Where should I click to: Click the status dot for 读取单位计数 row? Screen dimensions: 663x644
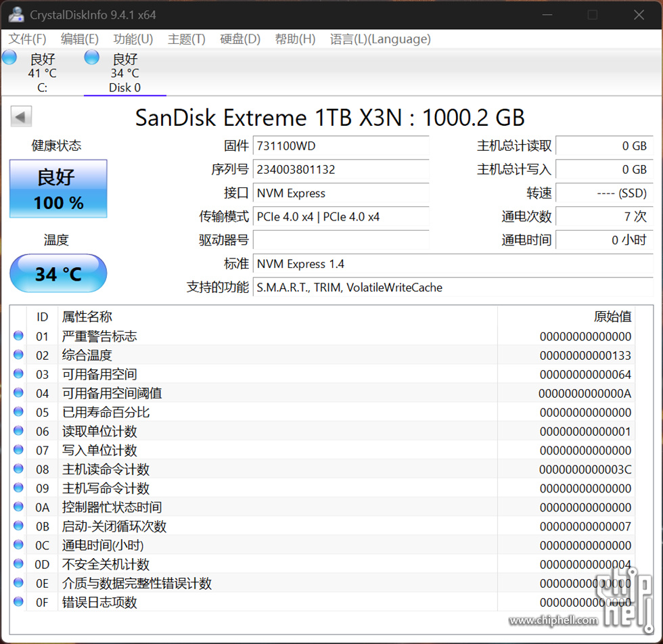[18, 430]
